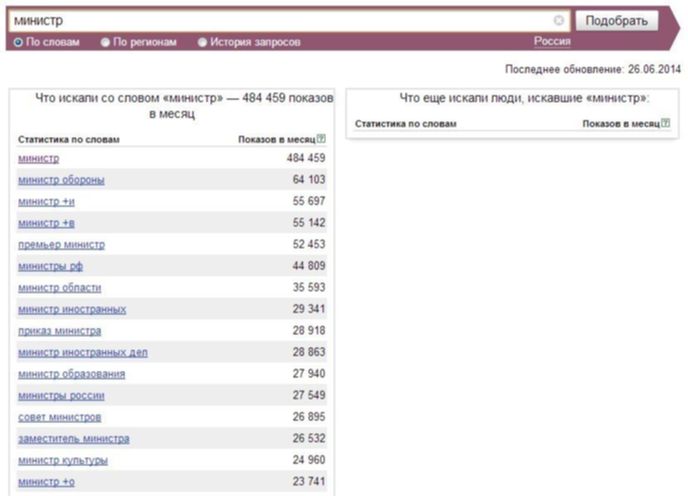Click the 'Подобрать' button
The image size is (688, 496).
[616, 21]
